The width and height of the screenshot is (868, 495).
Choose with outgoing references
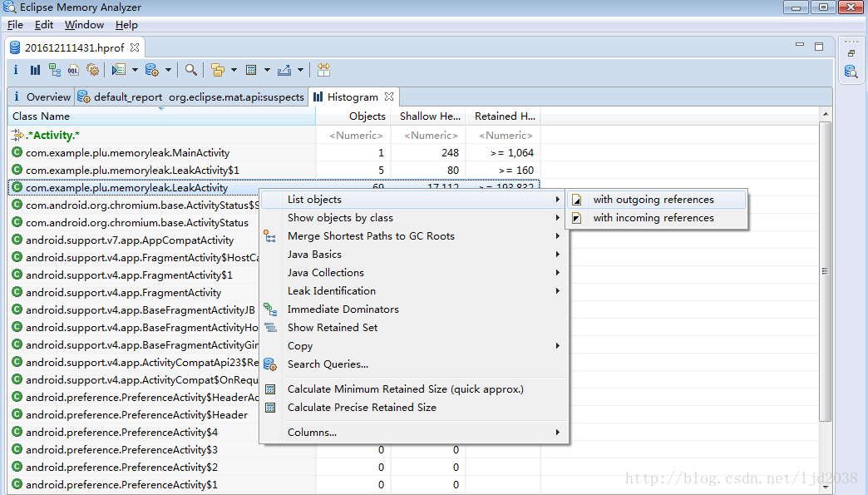(x=657, y=200)
